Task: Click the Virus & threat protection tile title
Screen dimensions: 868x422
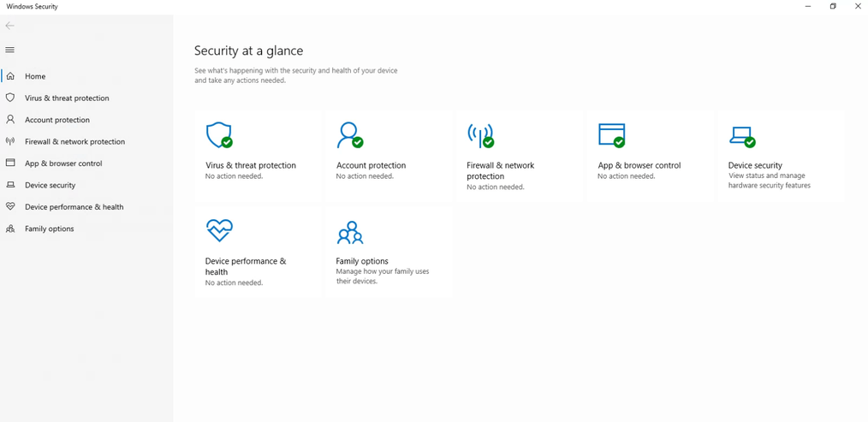Action: [x=251, y=165]
